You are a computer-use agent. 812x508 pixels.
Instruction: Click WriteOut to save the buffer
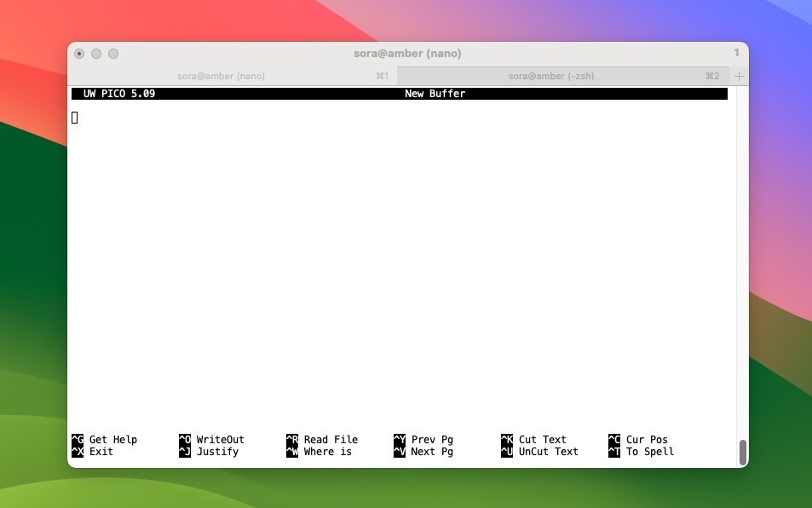(x=211, y=439)
